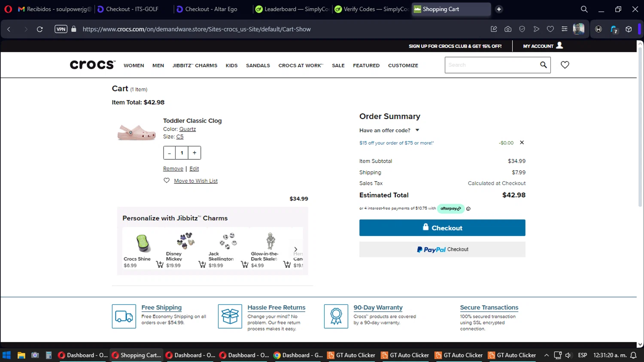Click the blue Checkout button
Screen dimensions: 644x362
442,228
